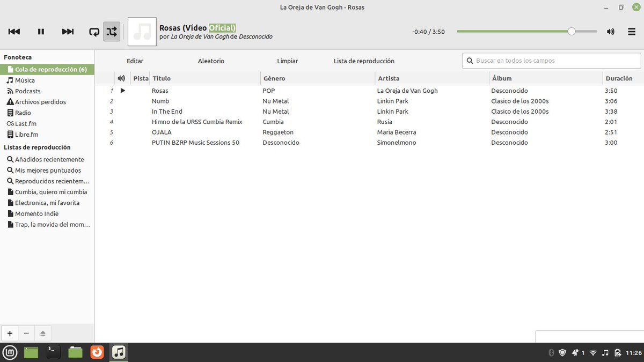This screenshot has width=644, height=362.
Task: Open the shield update manager tray icon
Action: 562,353
